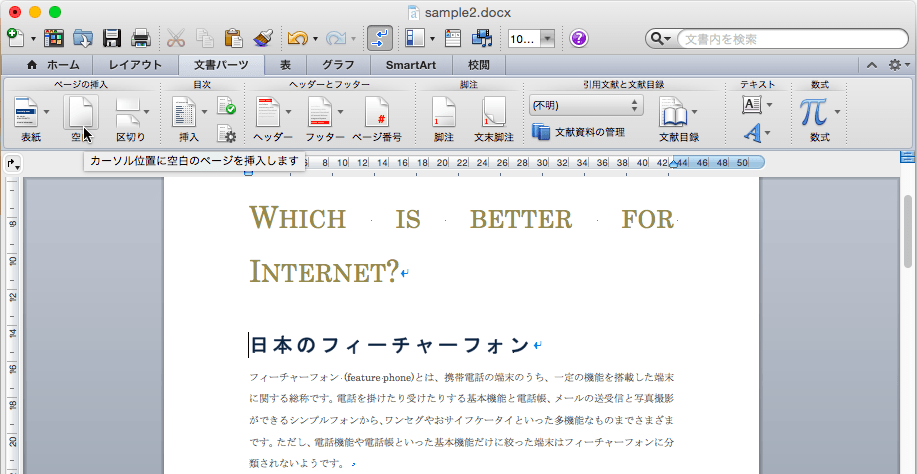Click the undo arrow icon
917x474 pixels.
pos(298,39)
